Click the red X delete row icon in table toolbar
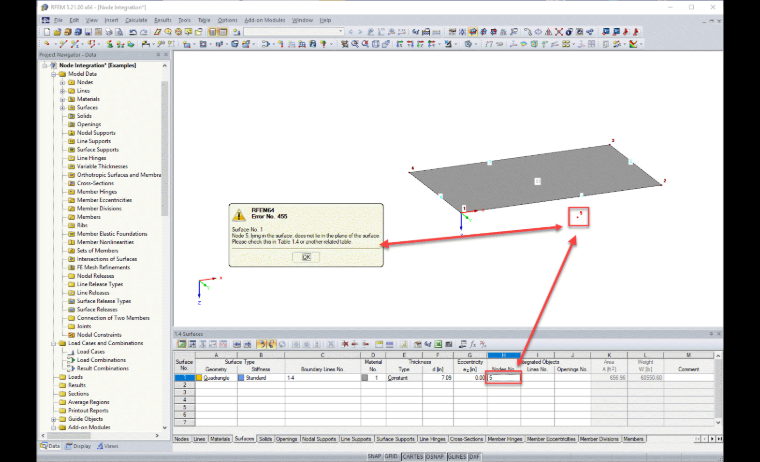 coord(345,344)
